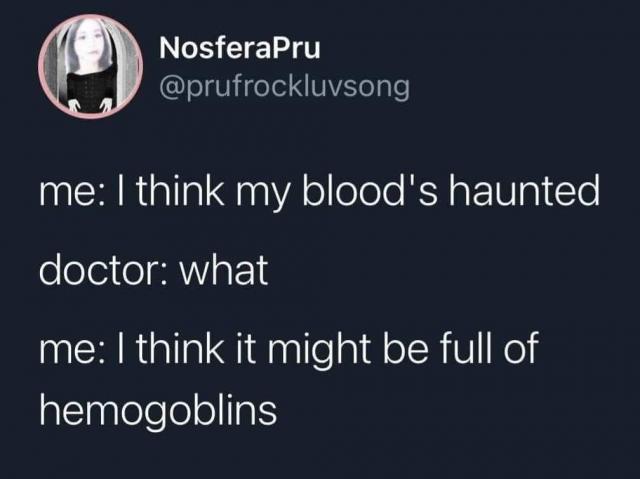640x479 pixels.
Task: Click the NosferaPru display name
Action: (x=240, y=48)
